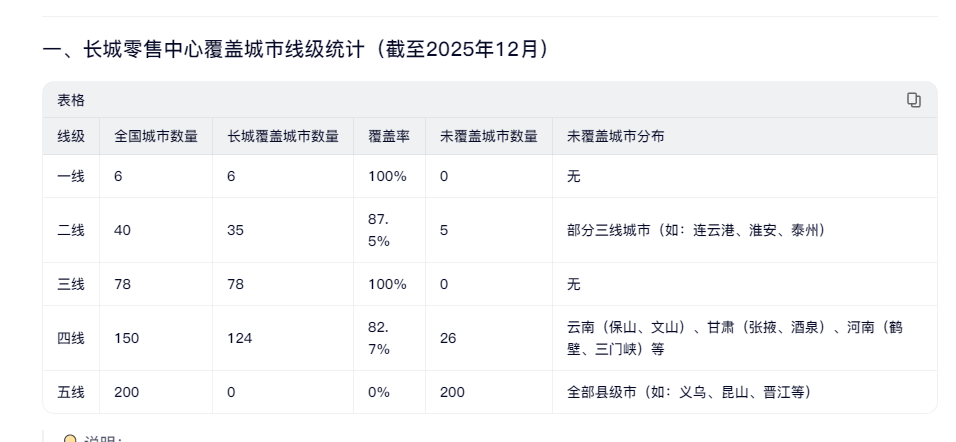
Task: Click the 82.7% coverage rate cell
Action: pyautogui.click(x=380, y=338)
